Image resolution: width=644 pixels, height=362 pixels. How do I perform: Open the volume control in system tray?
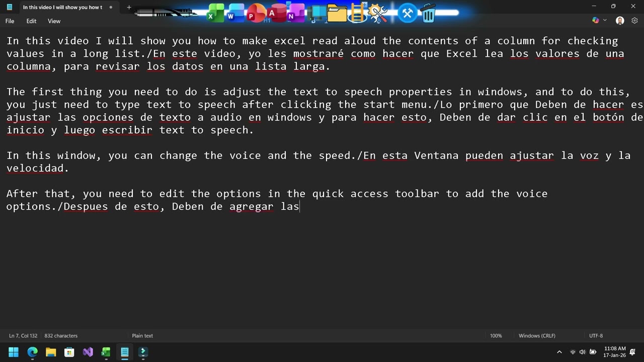[582, 352]
